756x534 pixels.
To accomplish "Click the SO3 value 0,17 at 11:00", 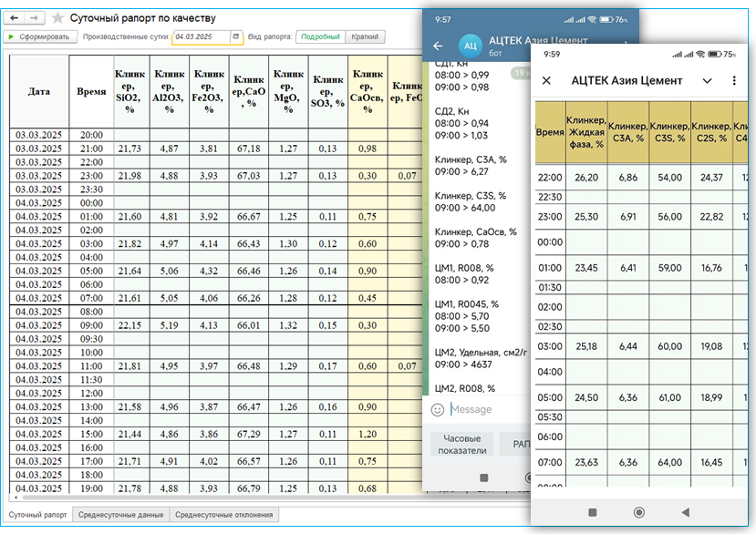I will pos(328,366).
